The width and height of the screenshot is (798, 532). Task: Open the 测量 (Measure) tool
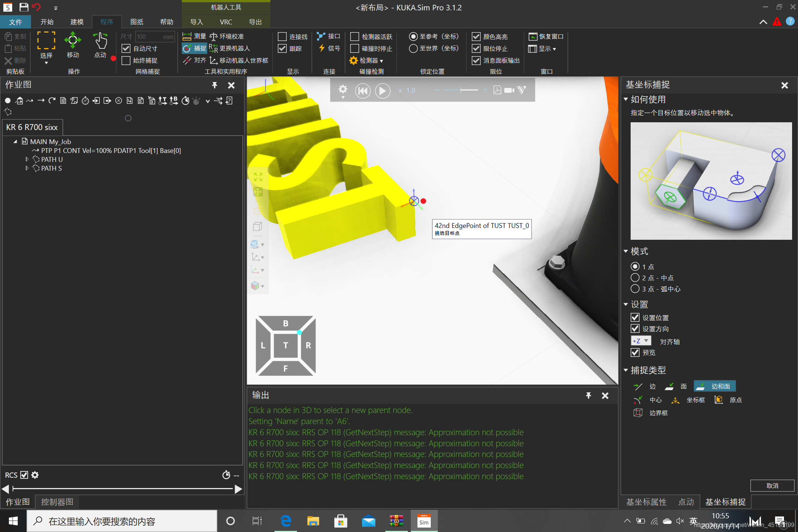[194, 36]
